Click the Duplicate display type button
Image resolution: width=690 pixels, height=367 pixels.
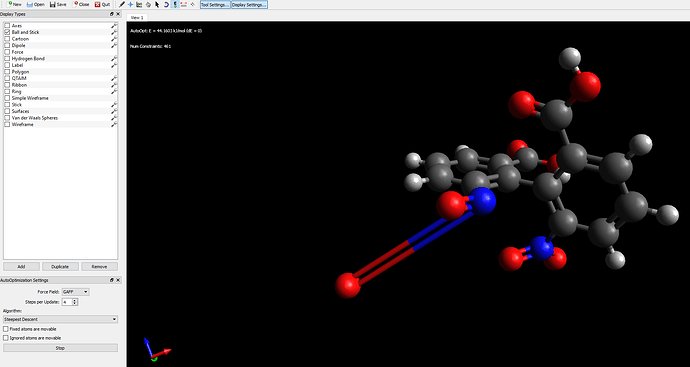click(60, 266)
